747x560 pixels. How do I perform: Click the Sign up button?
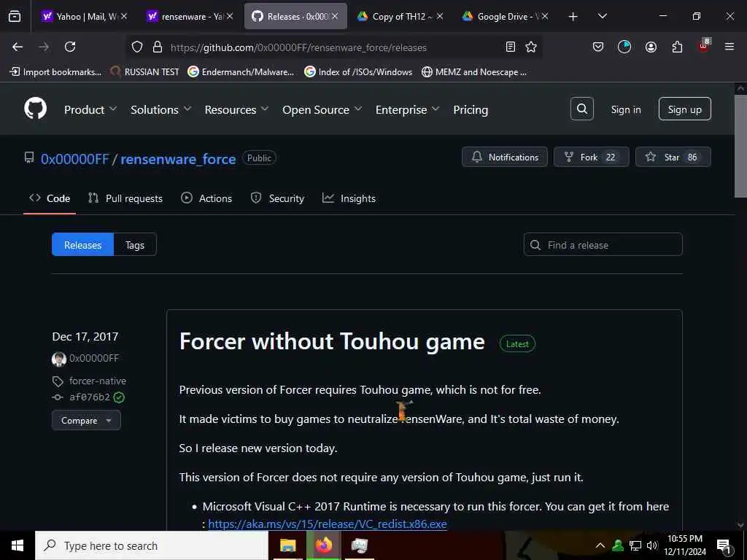[x=684, y=109]
